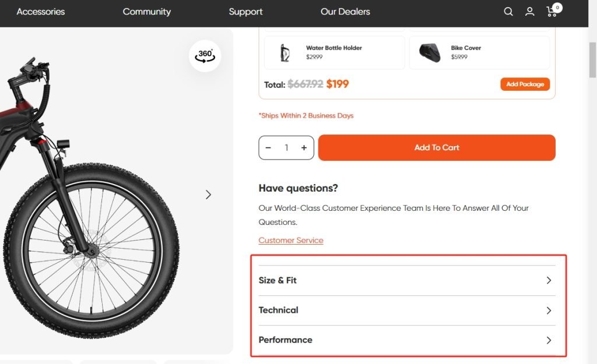Click the Add To Cart button
This screenshot has height=364, width=597.
[437, 148]
